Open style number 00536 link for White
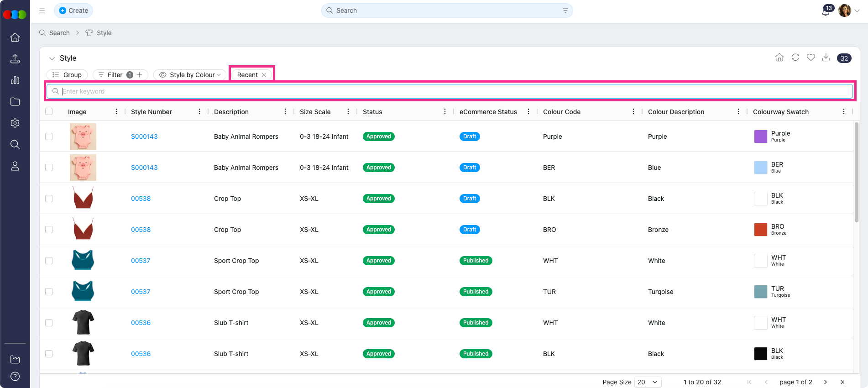 (x=141, y=323)
